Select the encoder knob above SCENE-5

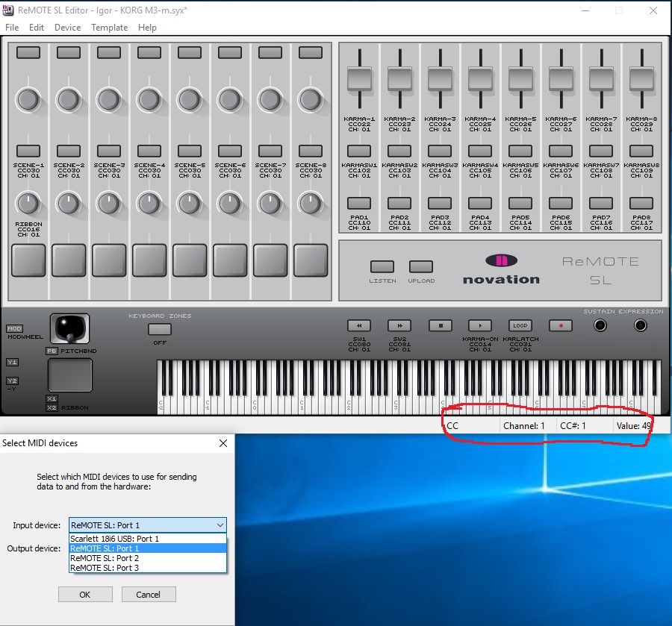click(x=190, y=100)
